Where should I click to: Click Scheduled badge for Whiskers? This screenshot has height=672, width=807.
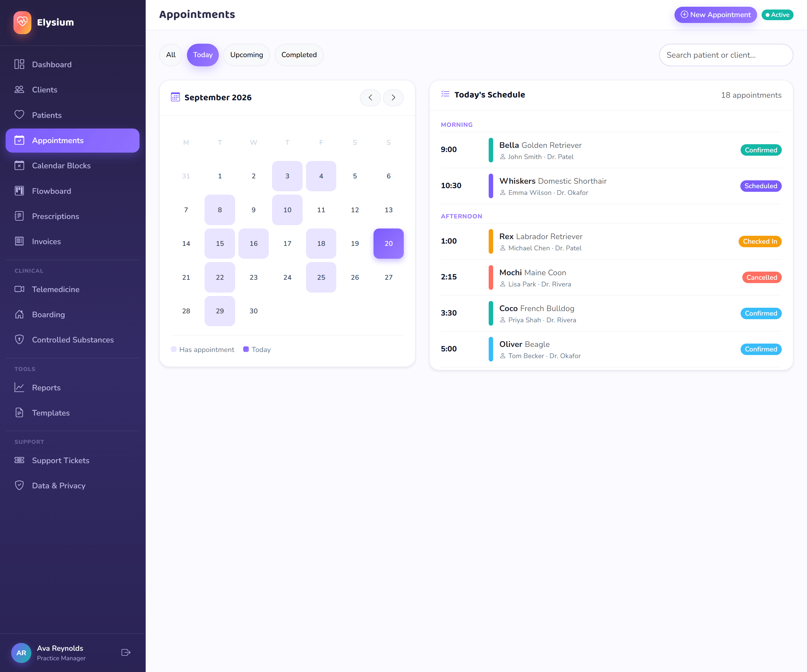[760, 186]
